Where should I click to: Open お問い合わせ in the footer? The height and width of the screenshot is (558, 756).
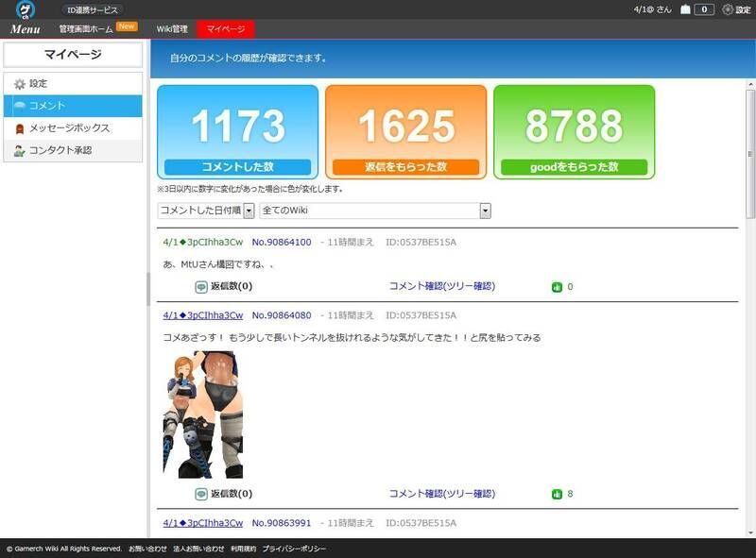147,549
